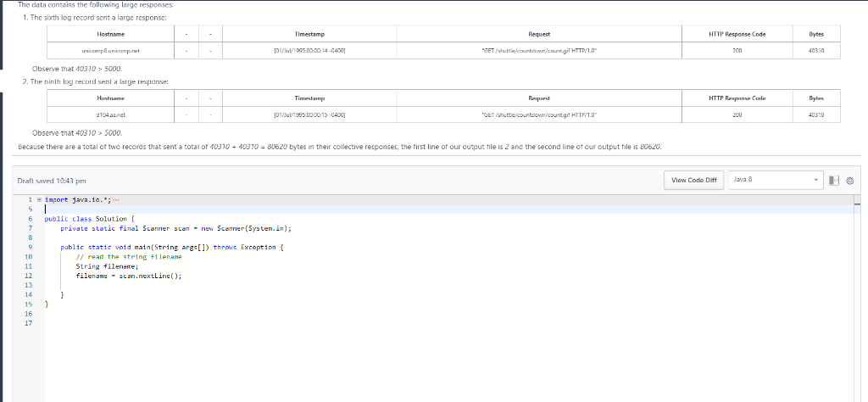Click line number 16 in the gutter
This screenshot has width=868, height=402.
point(29,314)
